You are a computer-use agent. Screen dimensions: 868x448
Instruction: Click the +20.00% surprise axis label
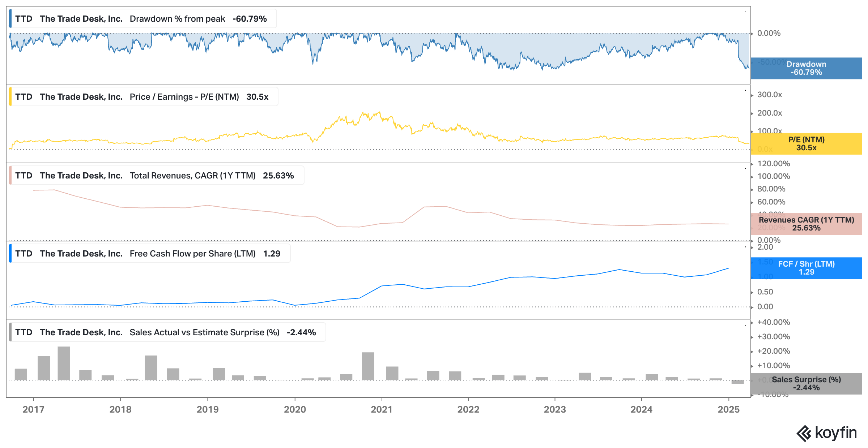[x=774, y=351]
